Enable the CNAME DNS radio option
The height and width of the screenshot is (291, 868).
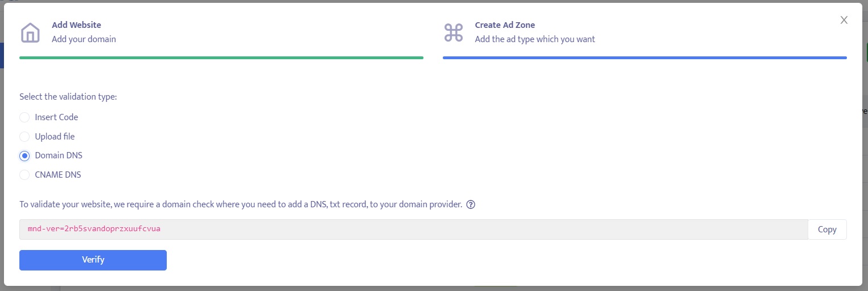(x=24, y=175)
